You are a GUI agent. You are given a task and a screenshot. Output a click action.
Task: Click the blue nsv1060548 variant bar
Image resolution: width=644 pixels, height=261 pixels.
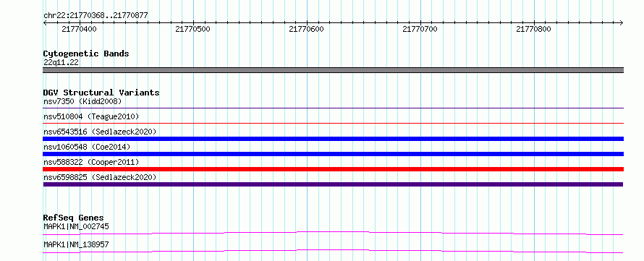point(333,154)
